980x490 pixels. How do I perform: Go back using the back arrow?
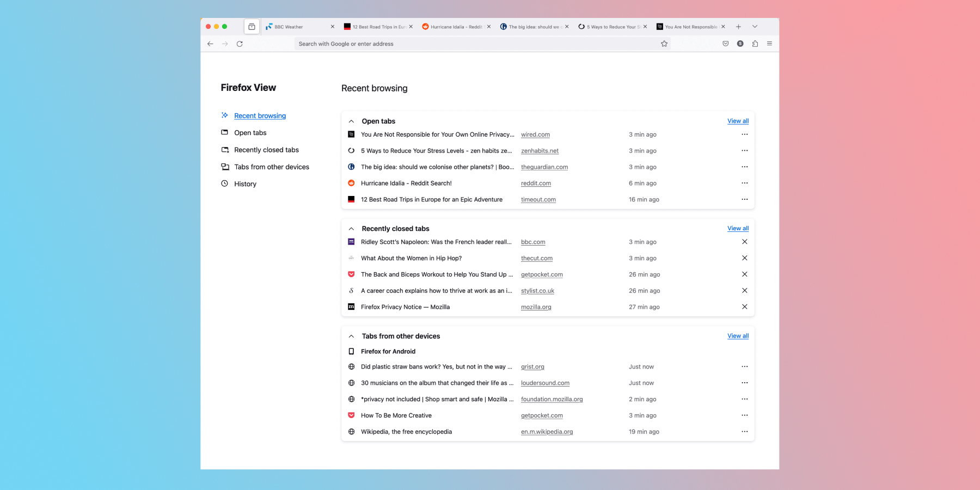point(210,44)
